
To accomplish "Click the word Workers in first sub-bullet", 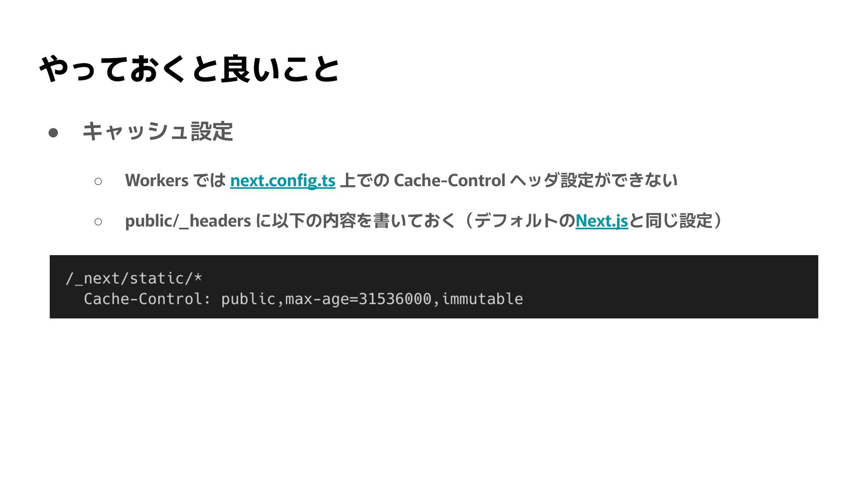I will (157, 180).
